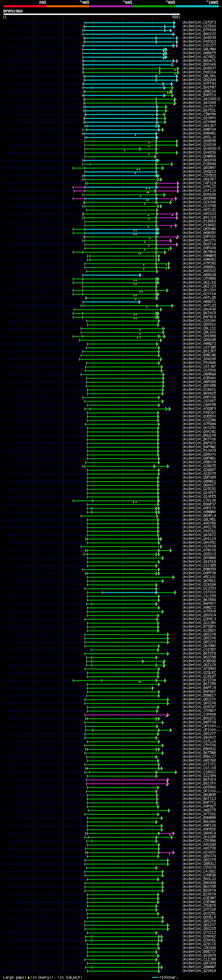Select hit label UniRef100_B9S0K6

(199, 64)
